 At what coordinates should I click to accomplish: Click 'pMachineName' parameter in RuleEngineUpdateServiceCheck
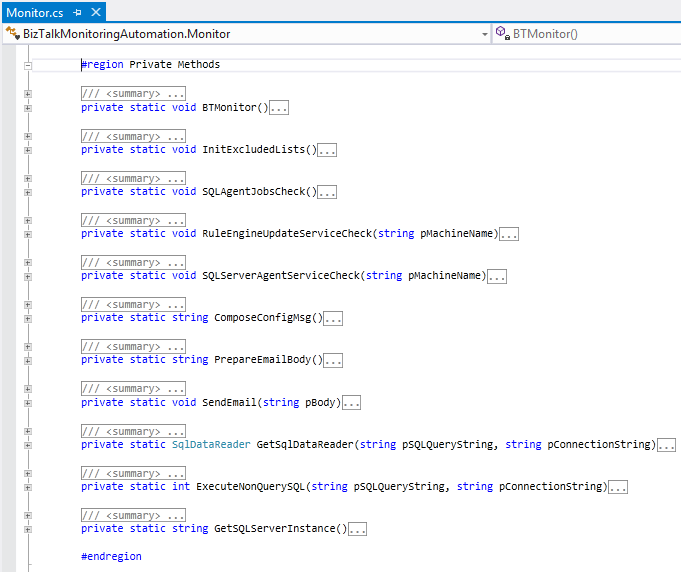[x=456, y=234]
